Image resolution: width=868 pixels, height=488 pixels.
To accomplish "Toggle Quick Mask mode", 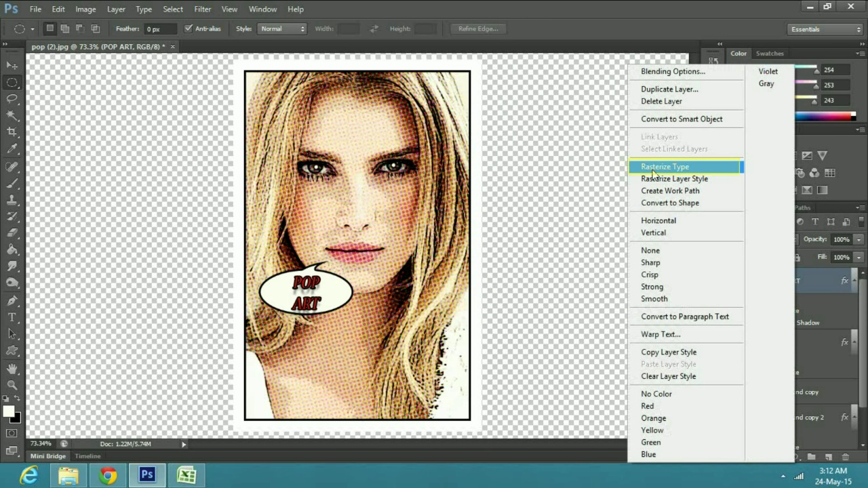I will click(12, 434).
